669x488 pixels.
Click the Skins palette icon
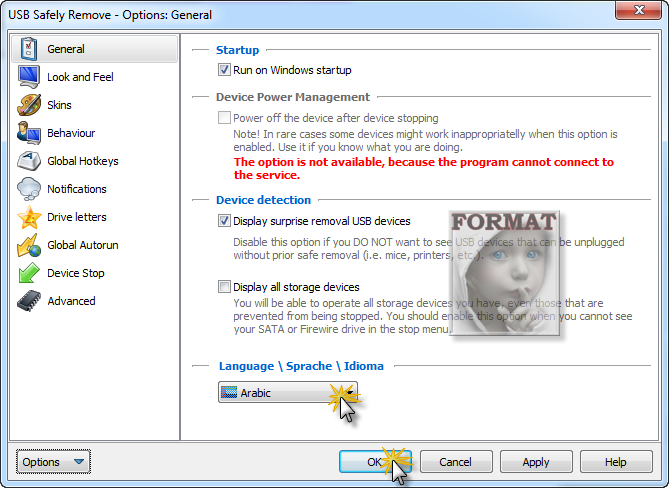[x=29, y=105]
